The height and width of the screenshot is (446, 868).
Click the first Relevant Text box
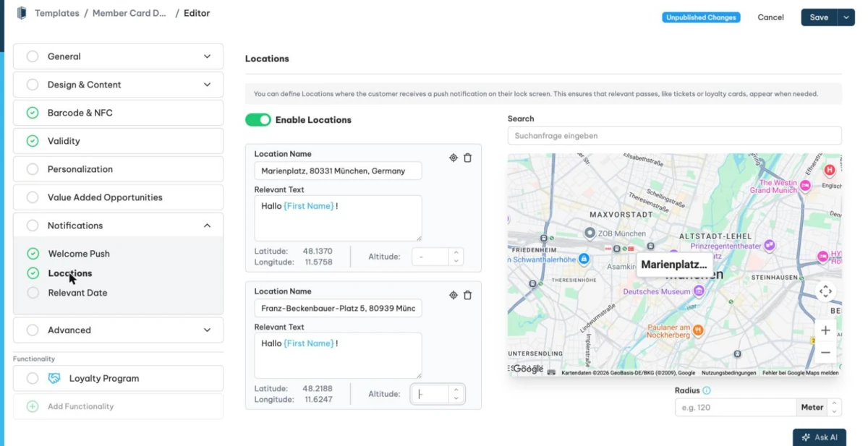[x=338, y=218]
